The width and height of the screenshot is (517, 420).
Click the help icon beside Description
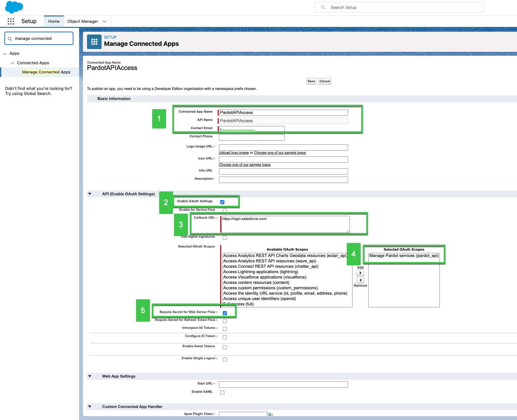[214, 179]
